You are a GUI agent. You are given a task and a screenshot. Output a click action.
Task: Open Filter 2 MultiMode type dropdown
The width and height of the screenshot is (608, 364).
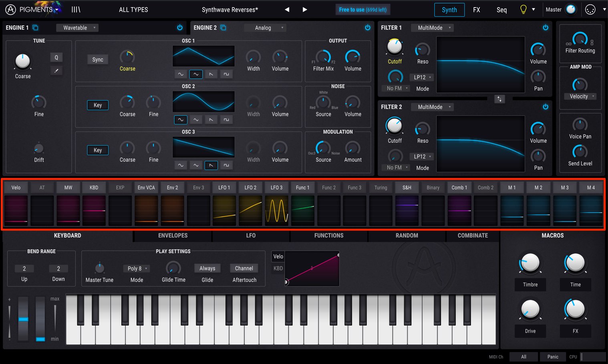tap(433, 107)
